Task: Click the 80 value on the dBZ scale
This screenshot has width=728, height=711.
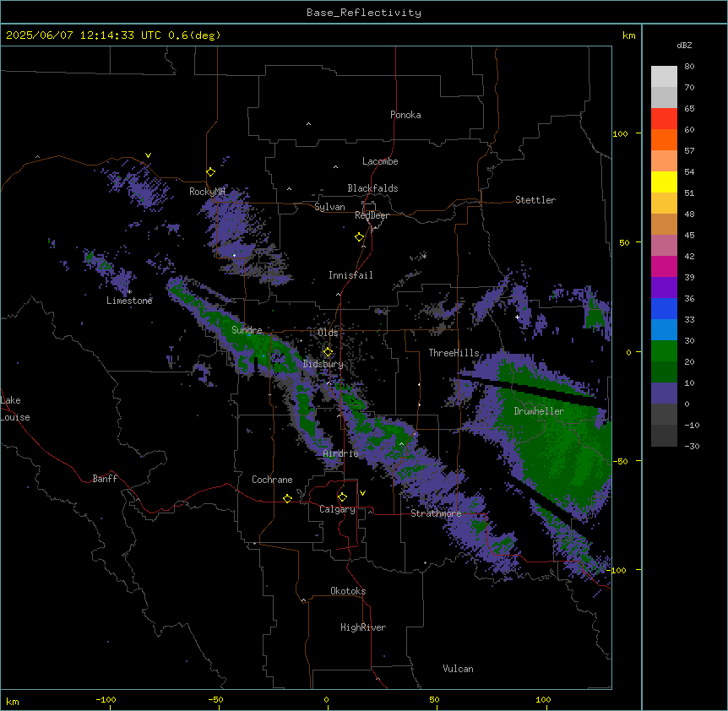Action: tap(689, 67)
